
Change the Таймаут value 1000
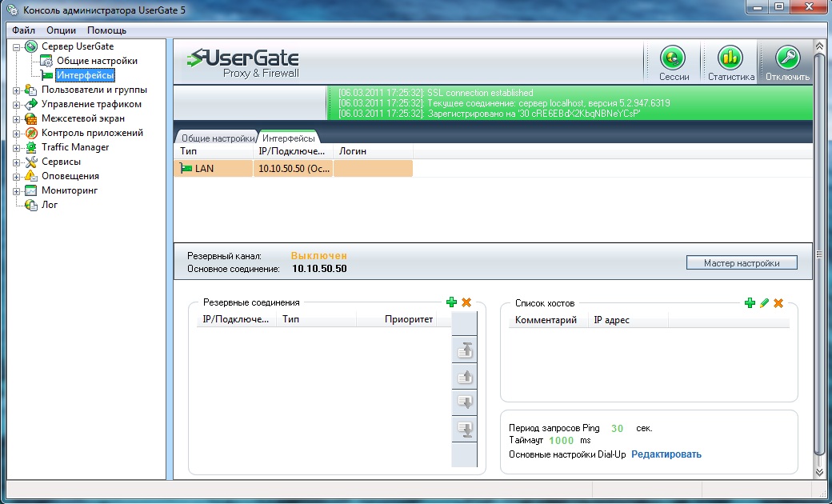point(562,440)
